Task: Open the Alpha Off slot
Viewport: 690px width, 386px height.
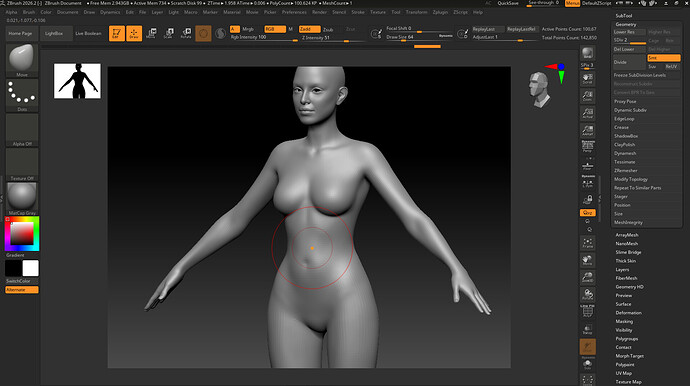Action: pos(22,130)
